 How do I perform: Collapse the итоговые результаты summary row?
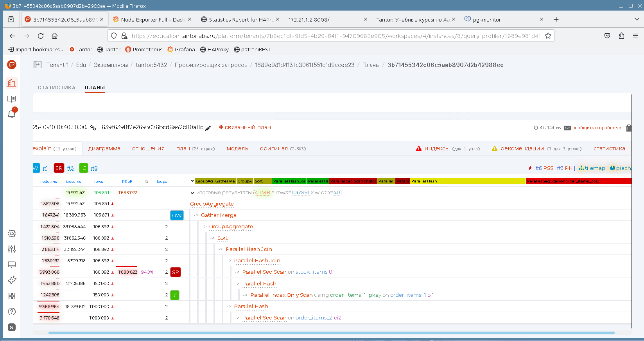(x=192, y=193)
